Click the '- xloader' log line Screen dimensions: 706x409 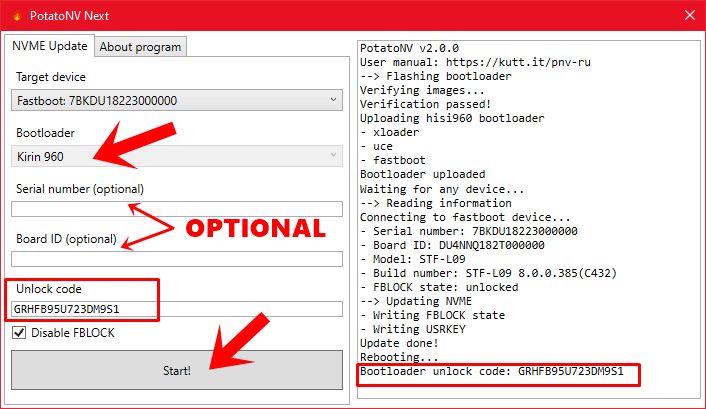click(389, 132)
